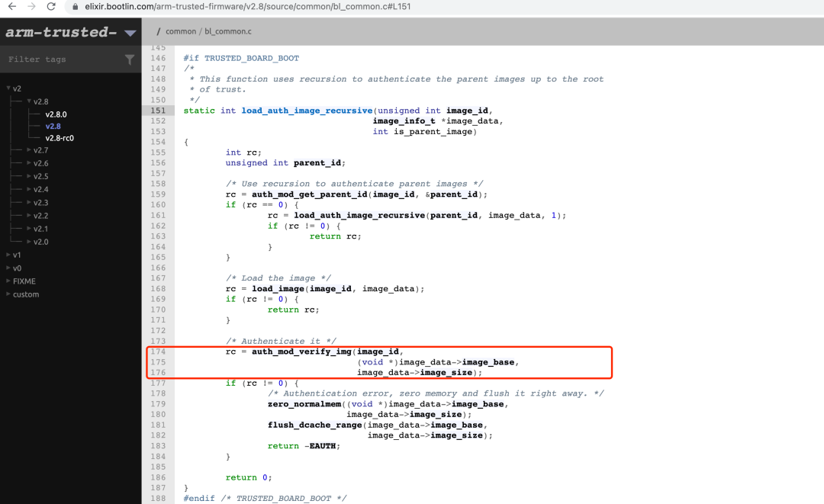Focus the elixir.bootlin.com address bar
824x504 pixels.
tap(248, 6)
